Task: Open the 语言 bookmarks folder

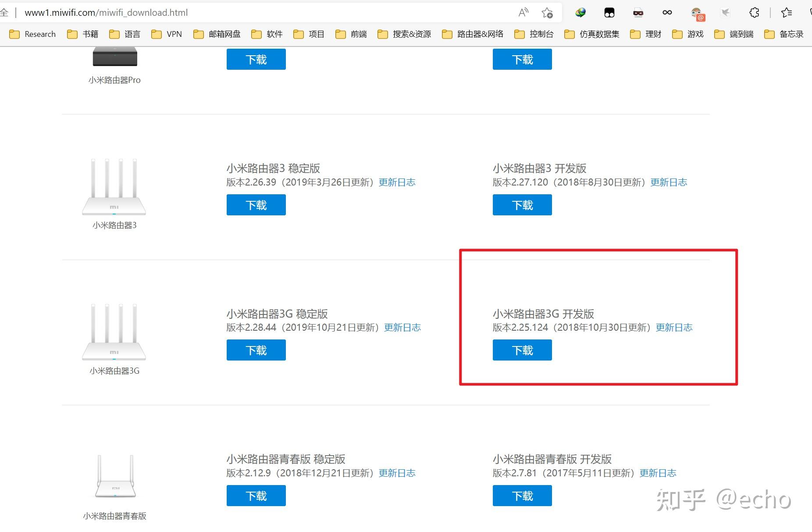Action: (125, 34)
